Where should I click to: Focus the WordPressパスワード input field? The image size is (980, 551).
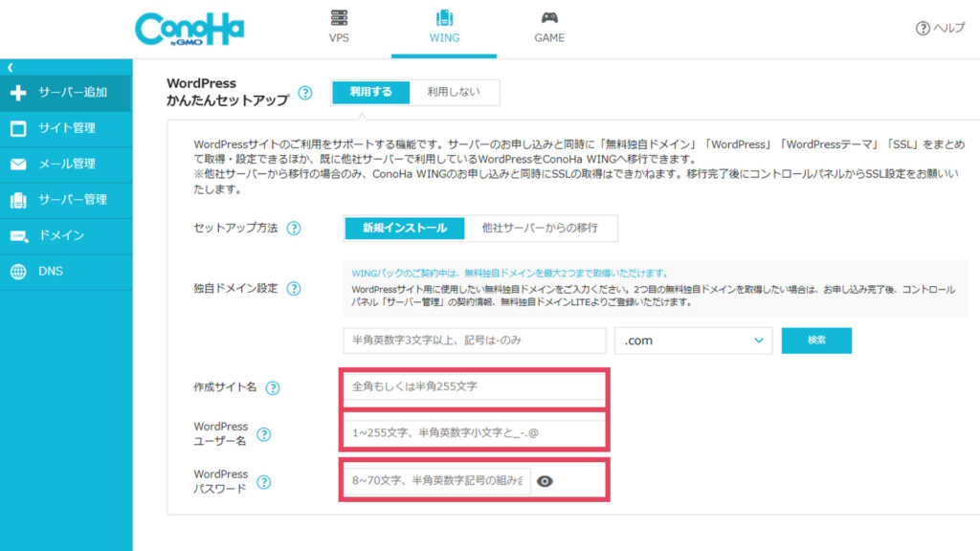tap(436, 480)
